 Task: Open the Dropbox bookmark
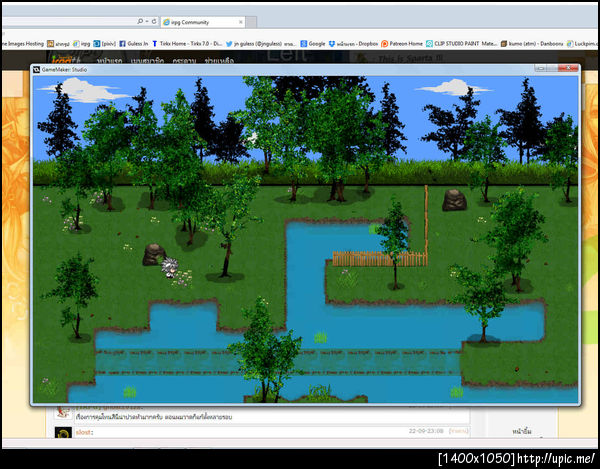353,44
